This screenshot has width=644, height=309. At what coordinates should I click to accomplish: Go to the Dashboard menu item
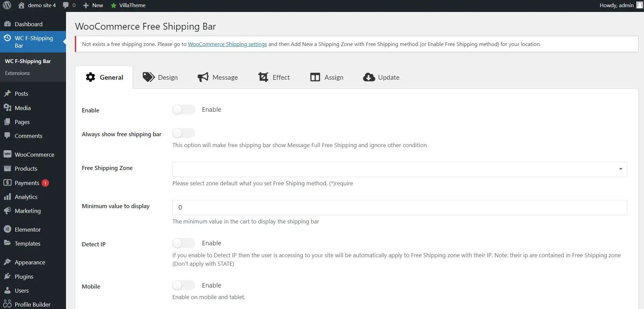[33, 24]
